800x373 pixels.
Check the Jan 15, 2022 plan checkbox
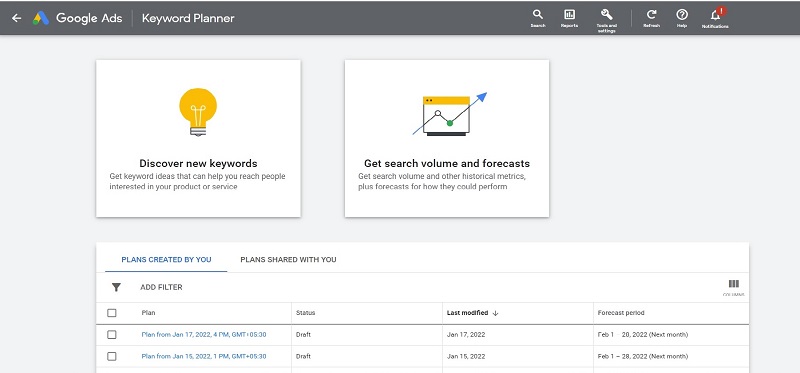(112, 356)
